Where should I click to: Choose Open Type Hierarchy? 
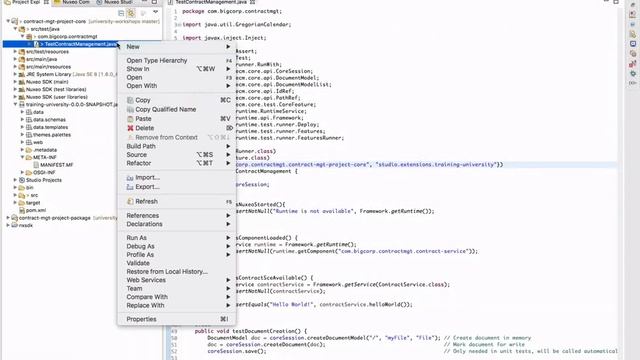coord(177,60)
